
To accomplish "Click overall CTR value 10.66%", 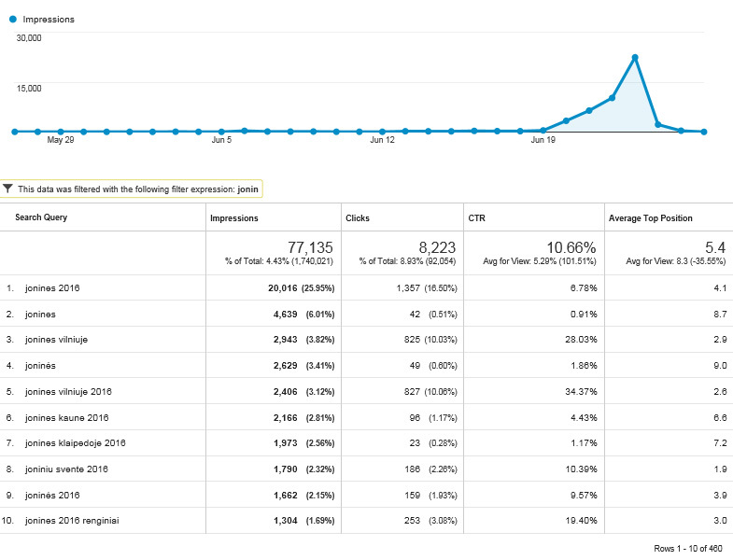I will coord(571,247).
